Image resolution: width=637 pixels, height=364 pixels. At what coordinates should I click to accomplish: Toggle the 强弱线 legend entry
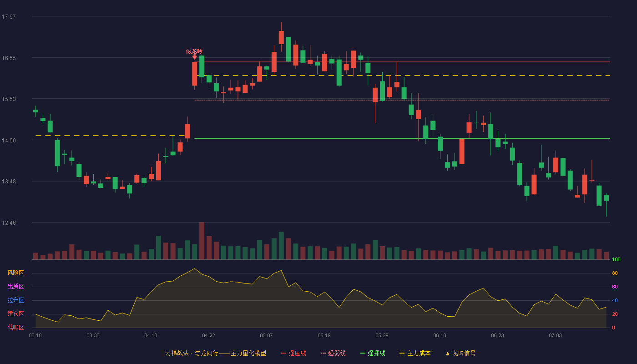click(333, 353)
